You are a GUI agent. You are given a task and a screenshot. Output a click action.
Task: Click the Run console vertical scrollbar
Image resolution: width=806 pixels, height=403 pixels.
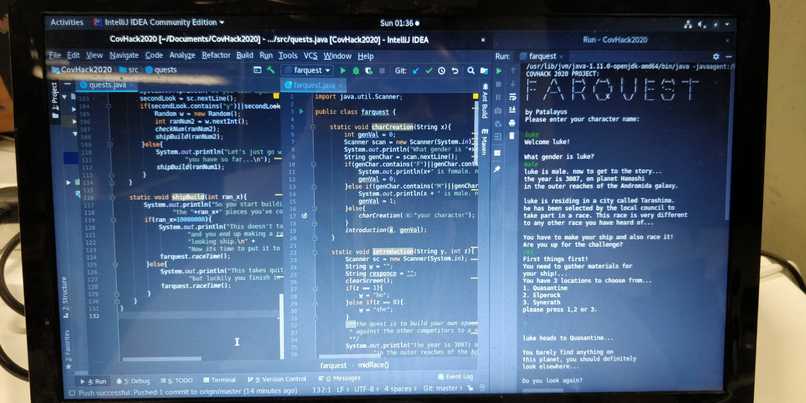[x=728, y=144]
